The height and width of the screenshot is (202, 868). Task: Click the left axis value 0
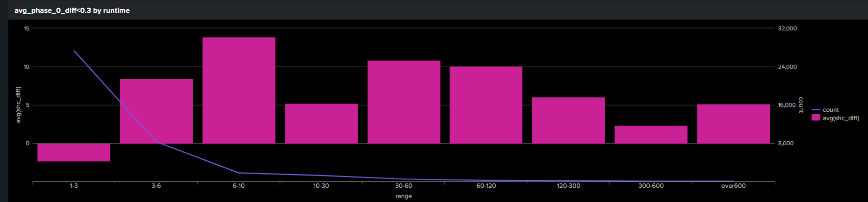tap(28, 143)
